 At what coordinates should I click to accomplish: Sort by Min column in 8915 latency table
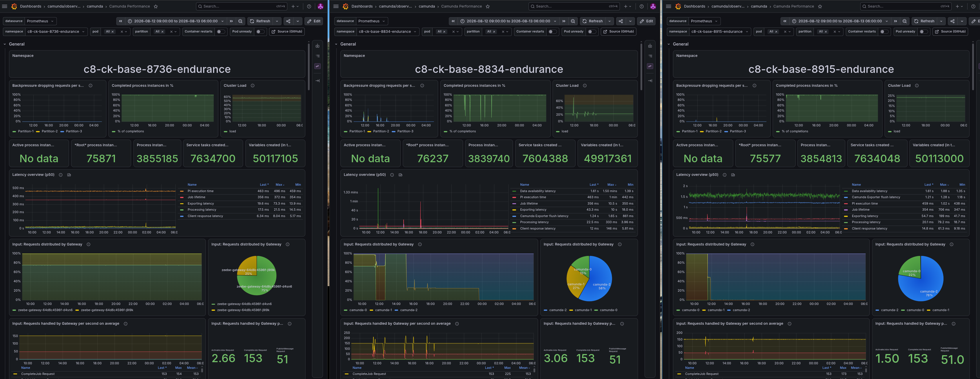coord(962,185)
